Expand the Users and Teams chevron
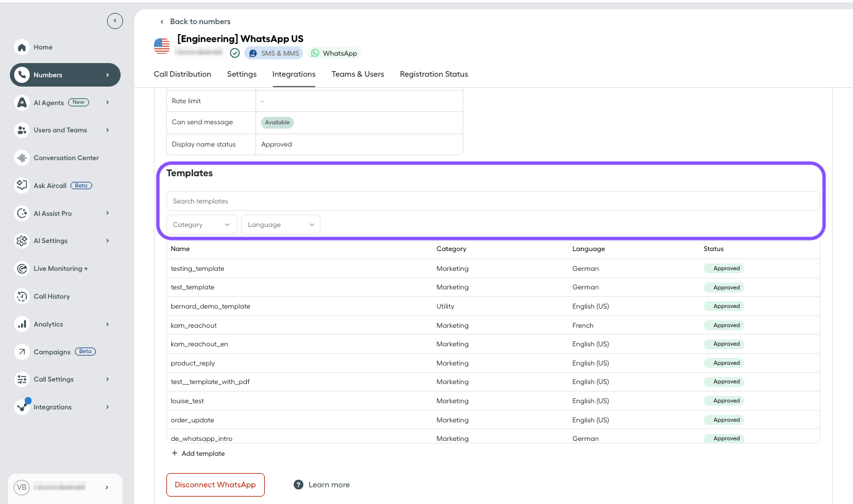853x504 pixels. coord(107,130)
